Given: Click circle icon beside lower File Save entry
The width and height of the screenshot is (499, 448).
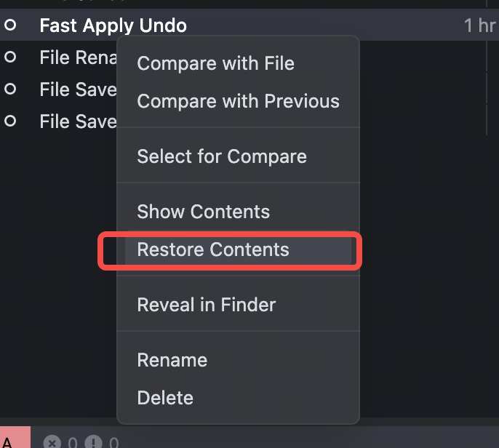Looking at the screenshot, I should [x=10, y=121].
